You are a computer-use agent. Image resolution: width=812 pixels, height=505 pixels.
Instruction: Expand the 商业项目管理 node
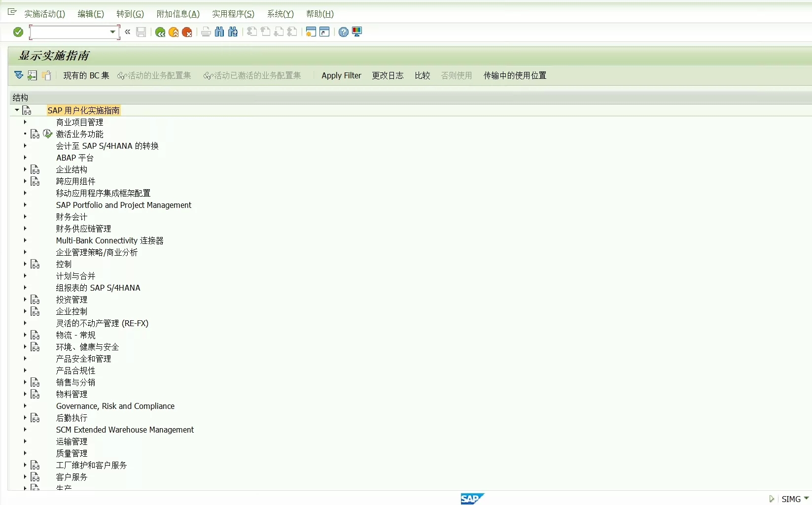[x=25, y=122]
